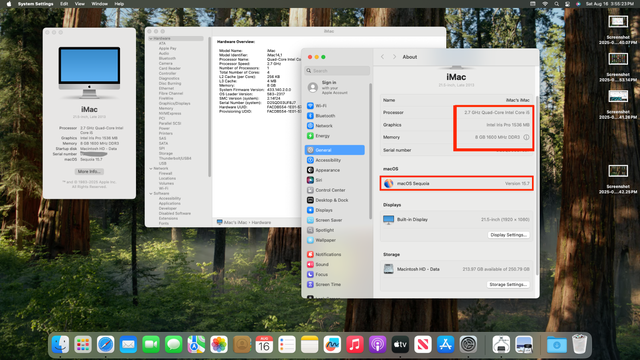Open Wi-Fi status in the menu bar

(x=545, y=4)
